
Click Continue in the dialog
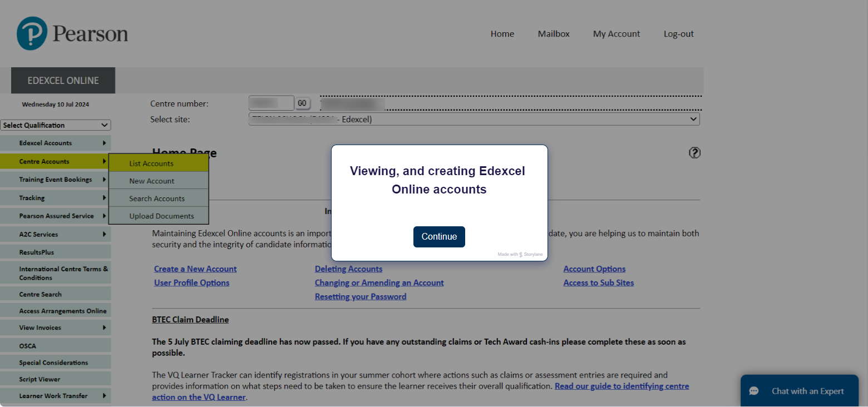coord(439,237)
